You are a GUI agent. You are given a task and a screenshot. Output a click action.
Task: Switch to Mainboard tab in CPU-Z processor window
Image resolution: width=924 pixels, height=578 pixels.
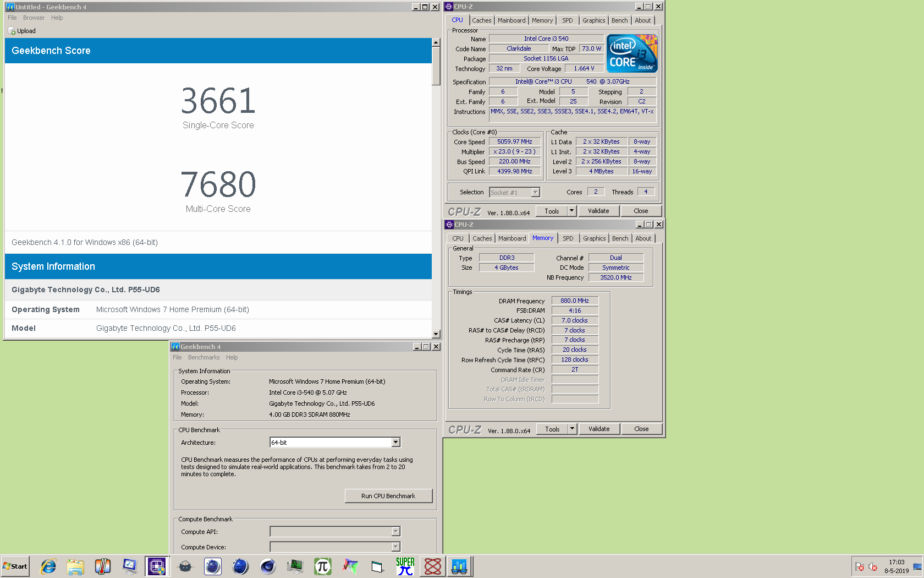point(512,20)
